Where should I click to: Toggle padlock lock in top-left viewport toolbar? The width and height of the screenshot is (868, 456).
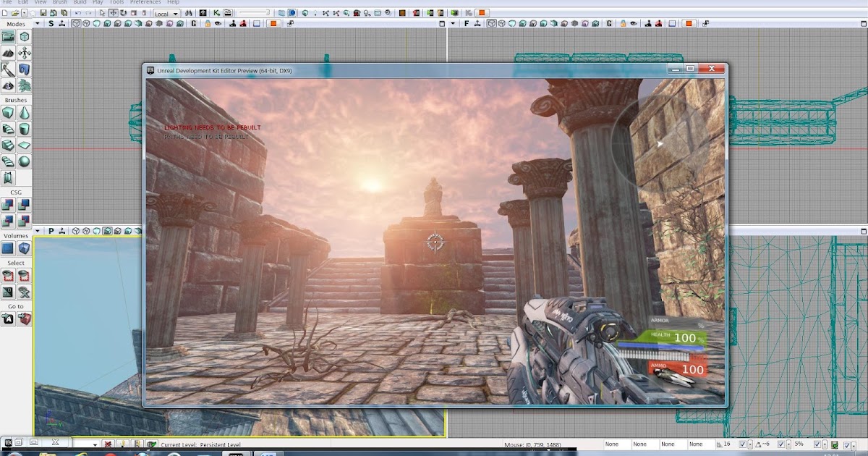[x=208, y=23]
